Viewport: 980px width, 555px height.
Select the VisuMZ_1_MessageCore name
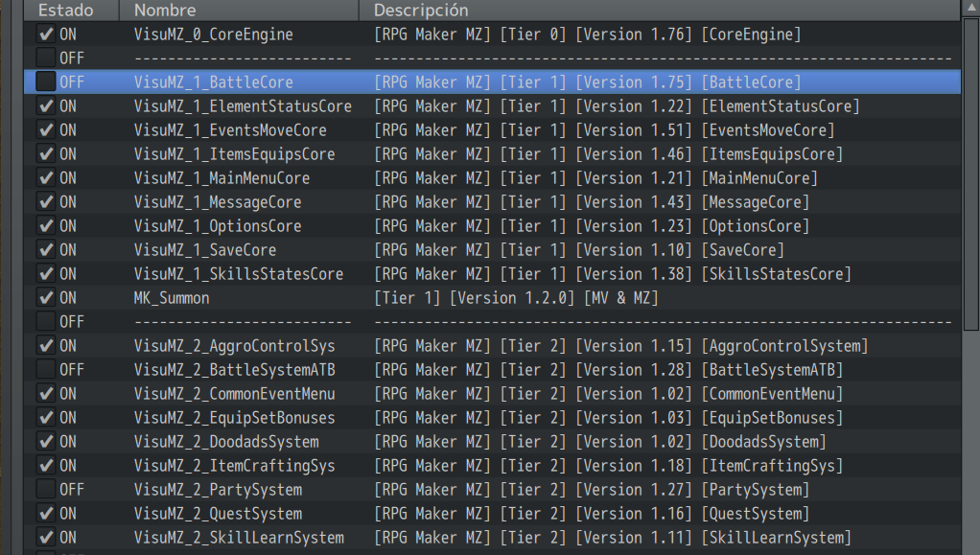click(x=218, y=202)
